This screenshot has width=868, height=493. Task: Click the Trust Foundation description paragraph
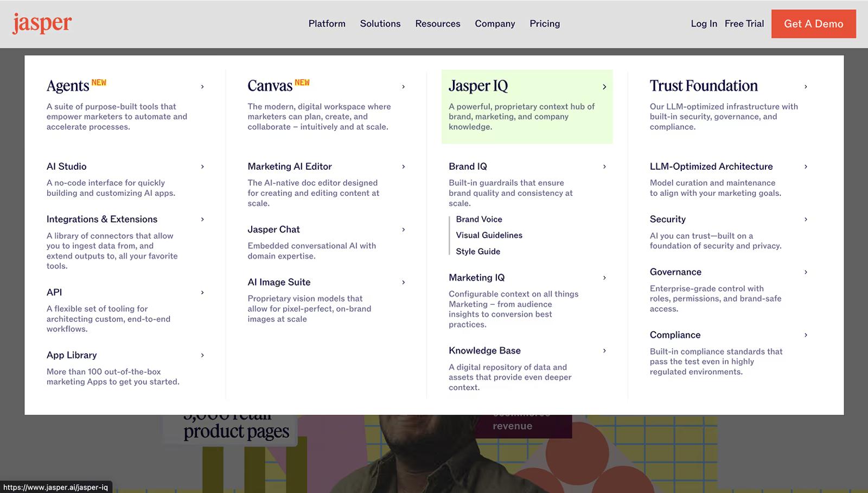(724, 117)
